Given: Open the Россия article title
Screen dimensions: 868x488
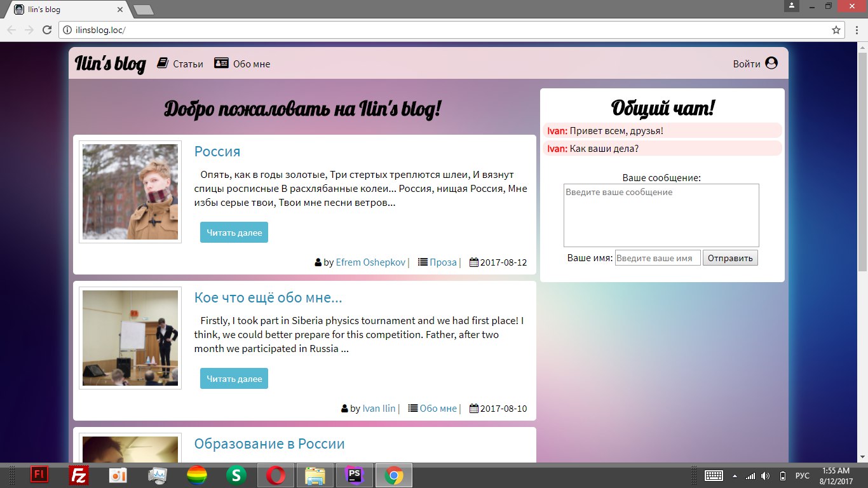Looking at the screenshot, I should click(217, 151).
